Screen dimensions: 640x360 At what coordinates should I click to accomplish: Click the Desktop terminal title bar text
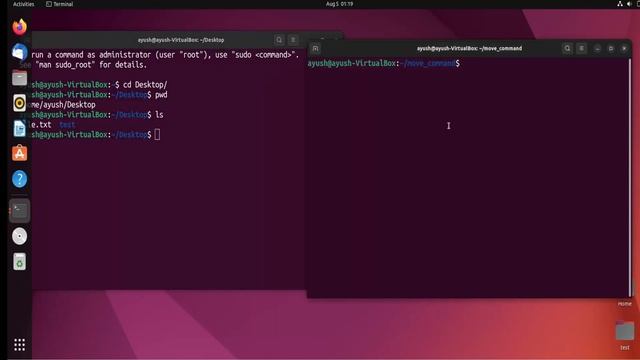(181, 40)
